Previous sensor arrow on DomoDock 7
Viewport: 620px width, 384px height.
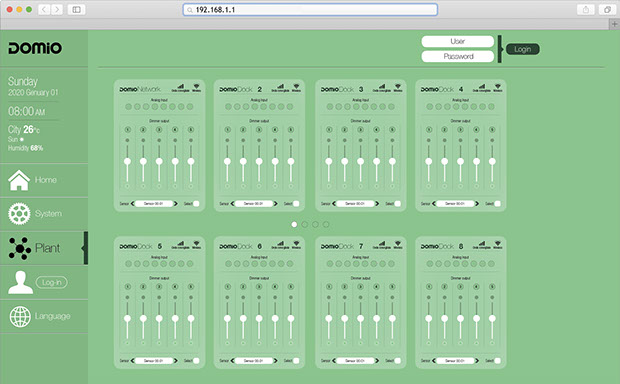click(334, 361)
